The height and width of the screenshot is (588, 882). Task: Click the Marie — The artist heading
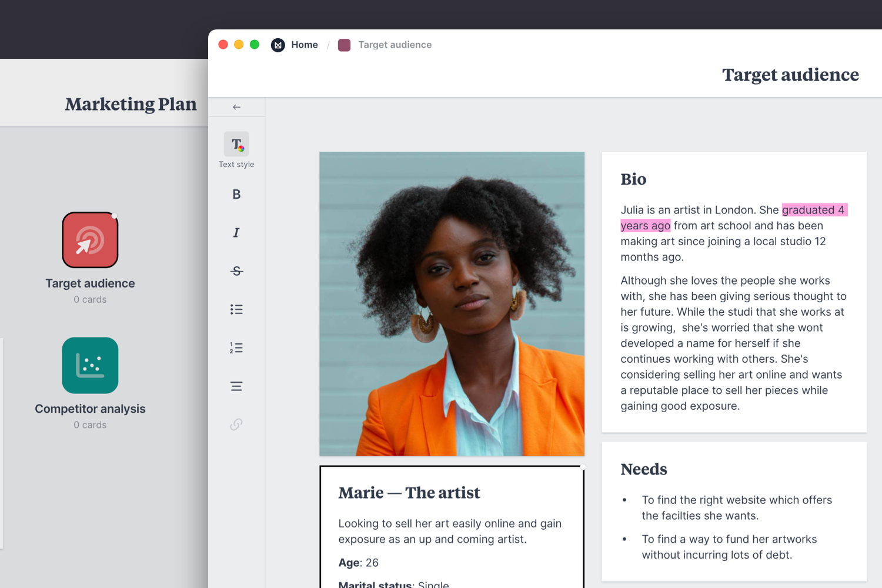pyautogui.click(x=409, y=493)
